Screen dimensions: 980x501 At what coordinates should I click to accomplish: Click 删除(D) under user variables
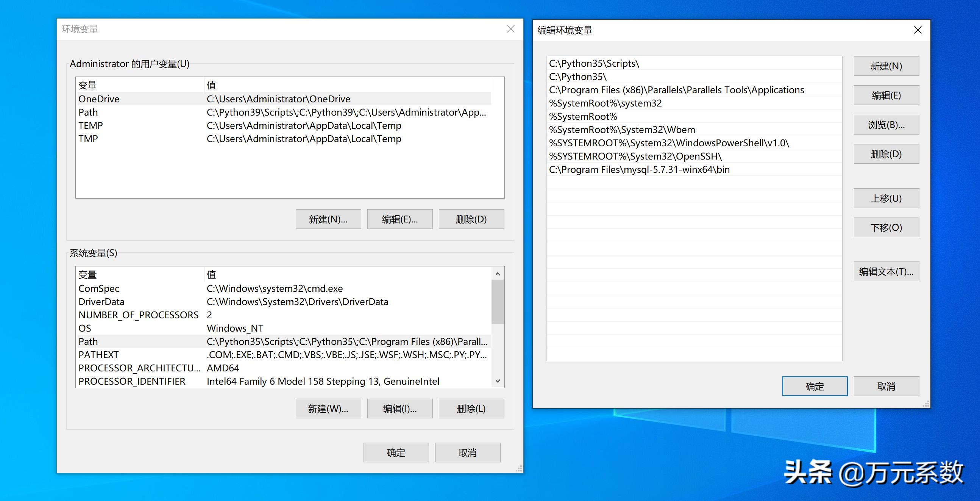click(x=471, y=219)
